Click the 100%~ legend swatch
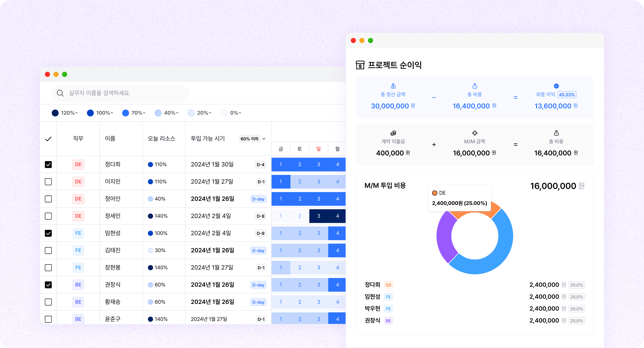Screen dimensions: 644x348 click(x=90, y=113)
